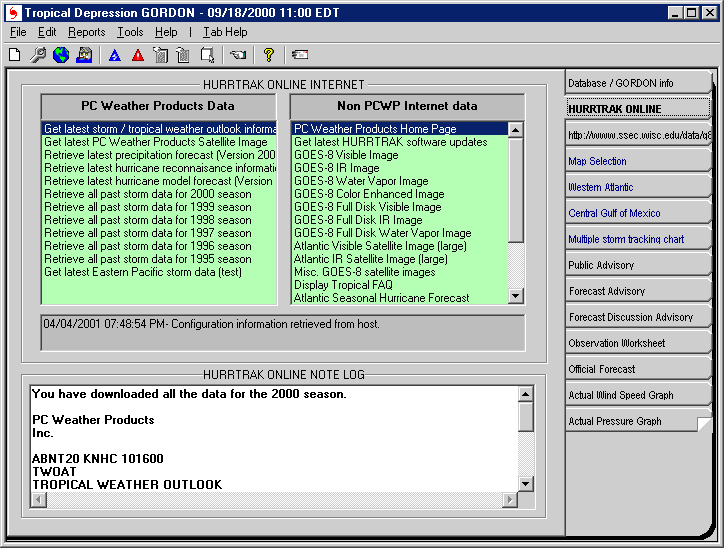
Task: Click the flying envelope email icon
Action: pyautogui.click(x=299, y=55)
